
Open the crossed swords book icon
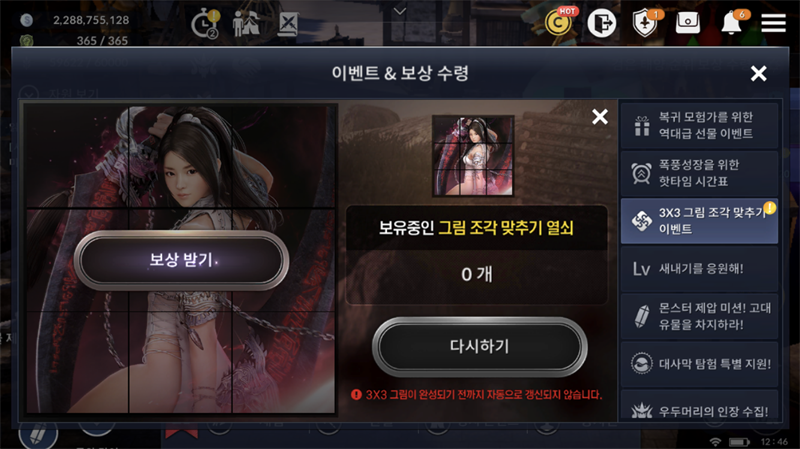[x=288, y=24]
